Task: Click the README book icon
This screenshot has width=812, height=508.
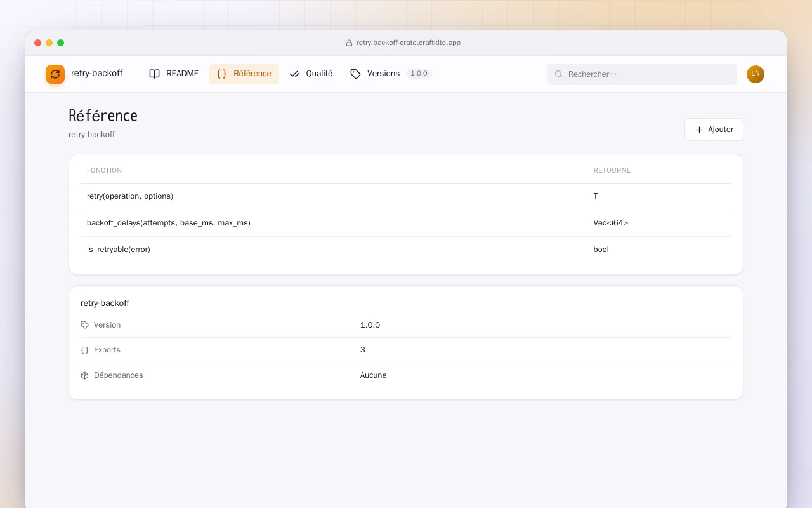Action: pyautogui.click(x=154, y=74)
